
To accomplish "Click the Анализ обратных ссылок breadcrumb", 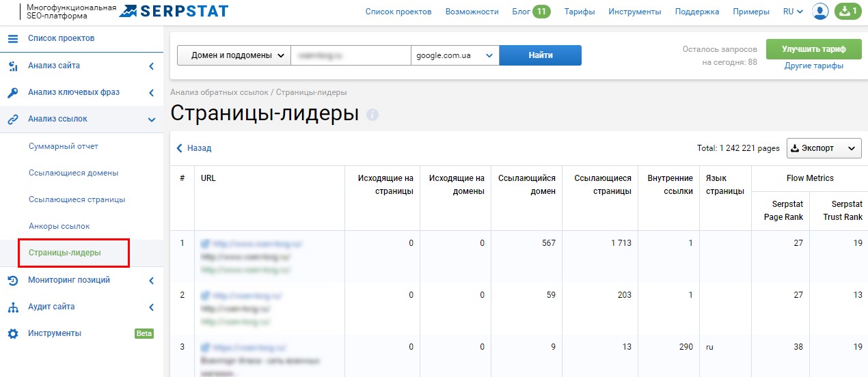I will coord(219,92).
